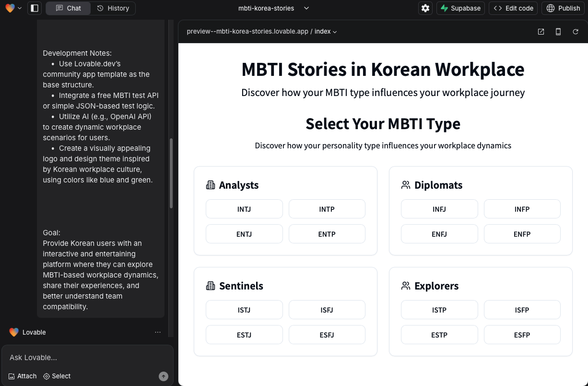This screenshot has width=588, height=386.
Task: Click the chat panel scrollbar
Action: click(x=171, y=173)
